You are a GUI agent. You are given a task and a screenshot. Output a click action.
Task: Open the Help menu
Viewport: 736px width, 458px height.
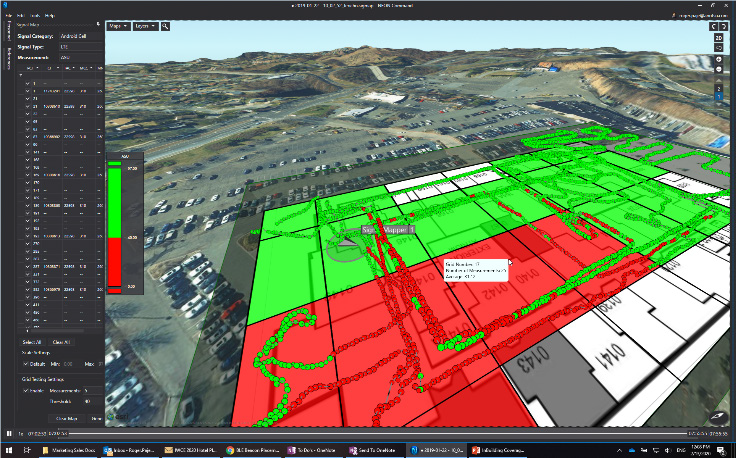(x=49, y=15)
